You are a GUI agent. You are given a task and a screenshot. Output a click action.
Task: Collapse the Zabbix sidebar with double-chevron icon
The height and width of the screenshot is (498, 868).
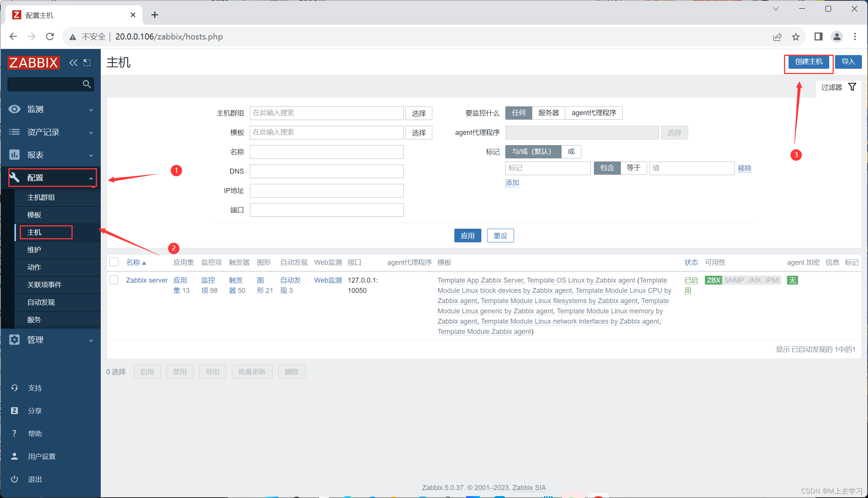(73, 63)
